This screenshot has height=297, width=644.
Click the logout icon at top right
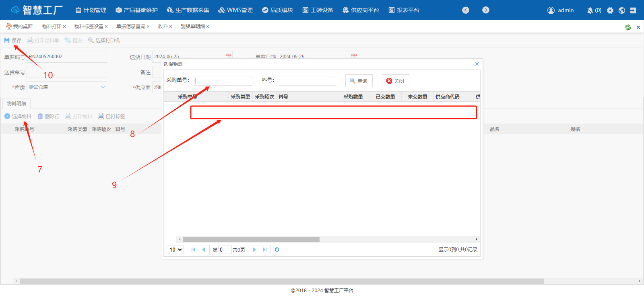click(x=633, y=10)
